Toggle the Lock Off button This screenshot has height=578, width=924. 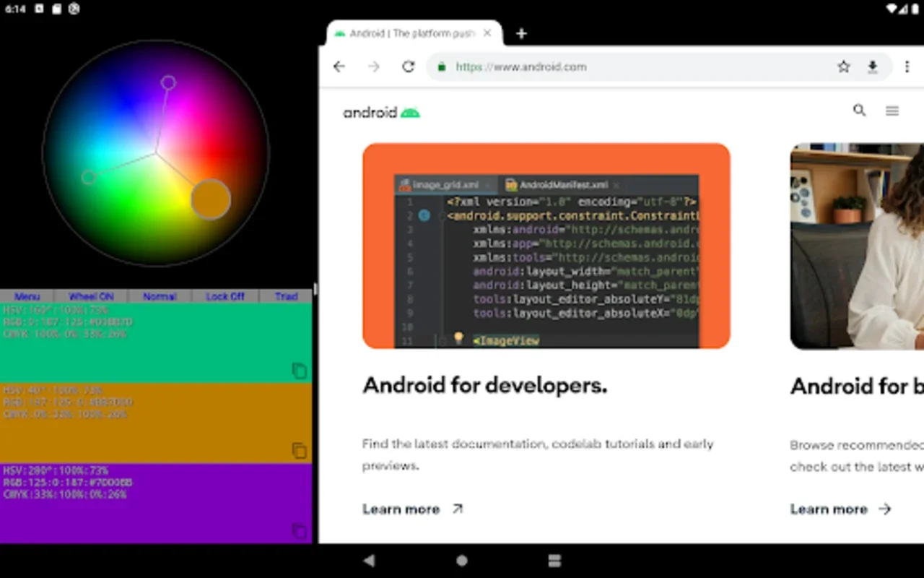click(225, 296)
